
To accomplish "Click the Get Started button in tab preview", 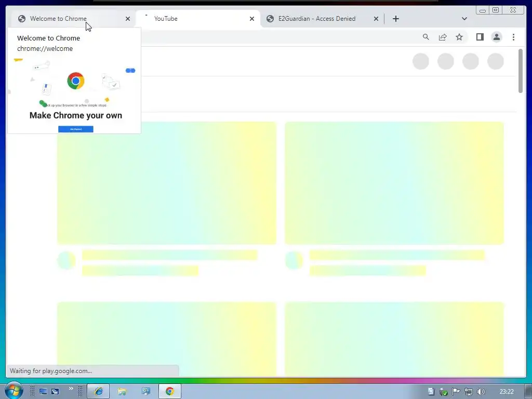I will [x=76, y=129].
